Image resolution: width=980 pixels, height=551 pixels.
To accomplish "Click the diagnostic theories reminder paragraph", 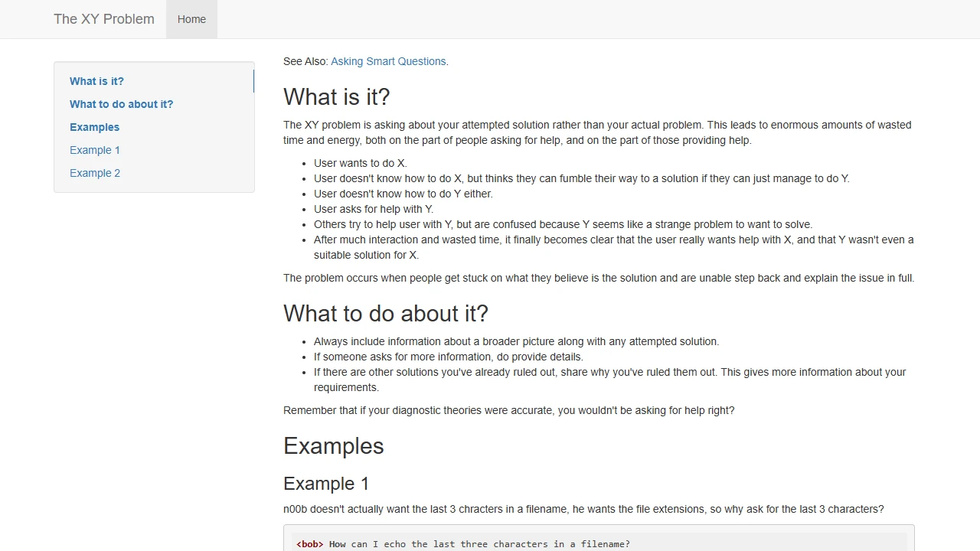I will [508, 410].
